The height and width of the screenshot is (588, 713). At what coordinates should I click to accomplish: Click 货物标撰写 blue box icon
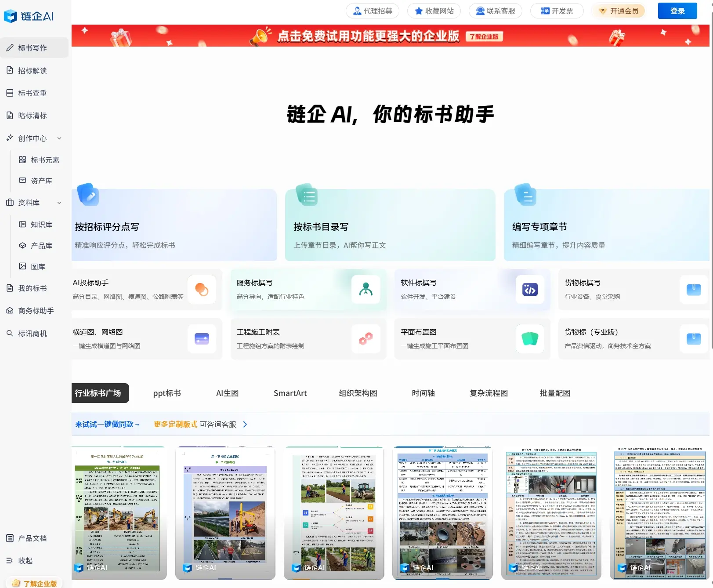tap(694, 290)
